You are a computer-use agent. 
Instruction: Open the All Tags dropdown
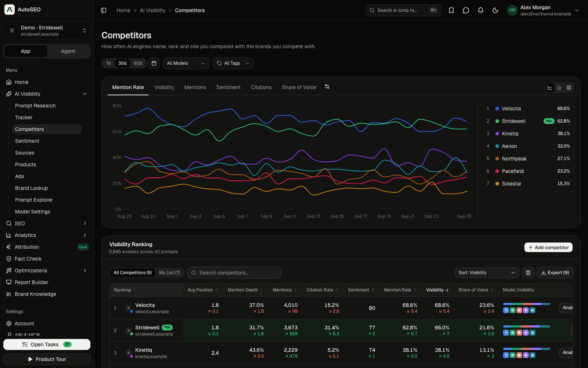click(x=233, y=63)
